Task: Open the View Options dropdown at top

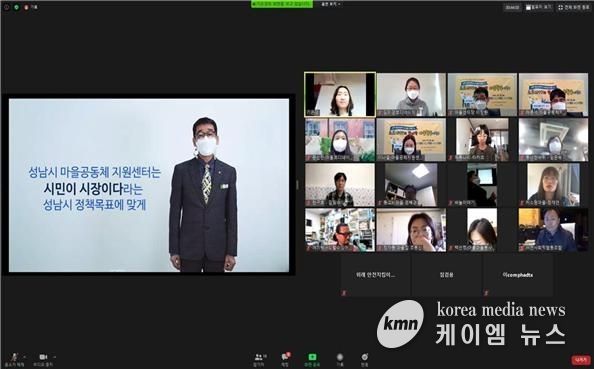Action: 330,4
